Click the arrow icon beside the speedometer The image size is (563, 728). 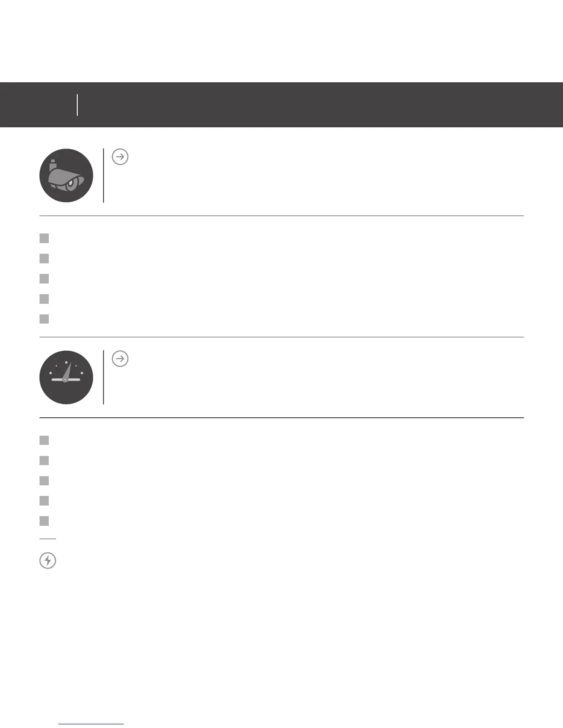(x=120, y=358)
